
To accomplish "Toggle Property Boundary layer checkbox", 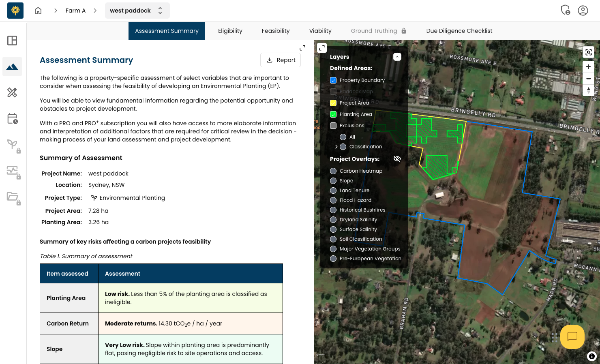I will point(333,80).
